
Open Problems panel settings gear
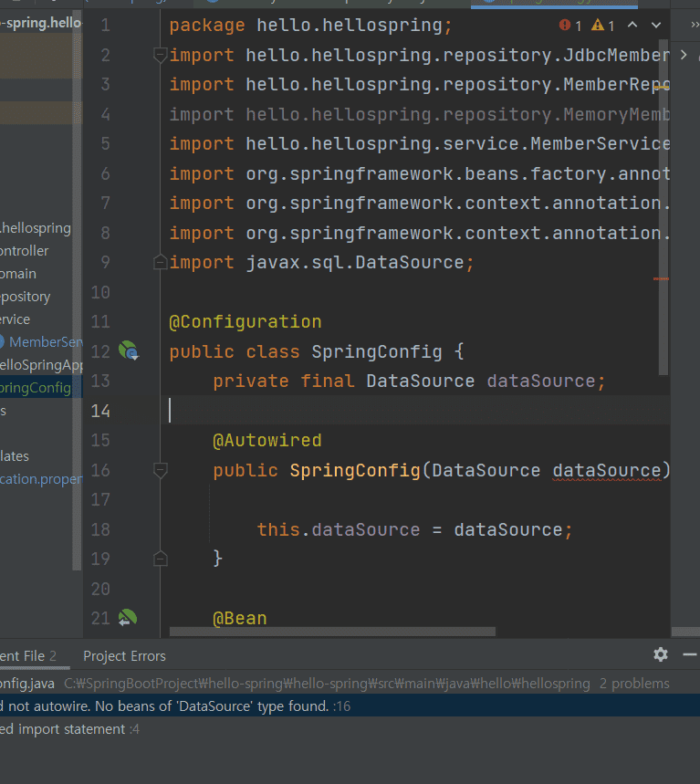661,654
